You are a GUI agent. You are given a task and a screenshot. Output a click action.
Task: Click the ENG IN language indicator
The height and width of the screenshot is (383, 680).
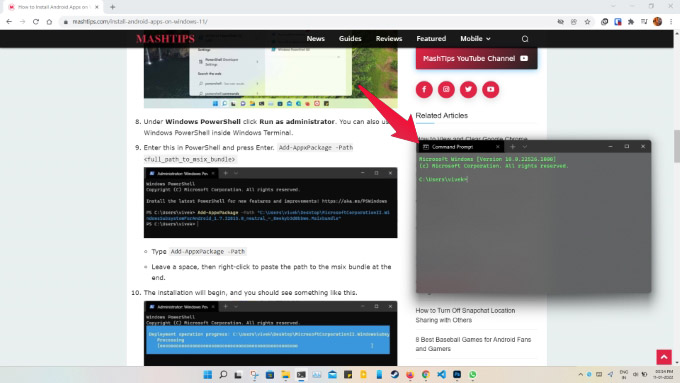[x=624, y=374]
